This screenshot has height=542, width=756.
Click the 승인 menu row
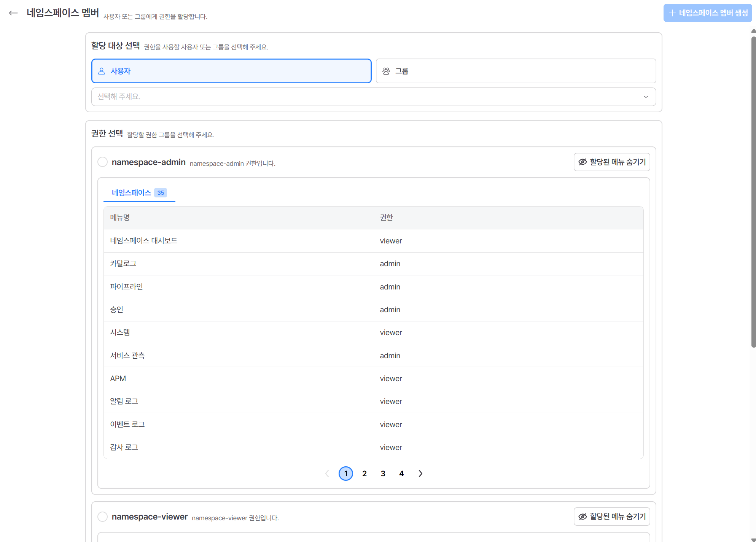click(x=374, y=310)
